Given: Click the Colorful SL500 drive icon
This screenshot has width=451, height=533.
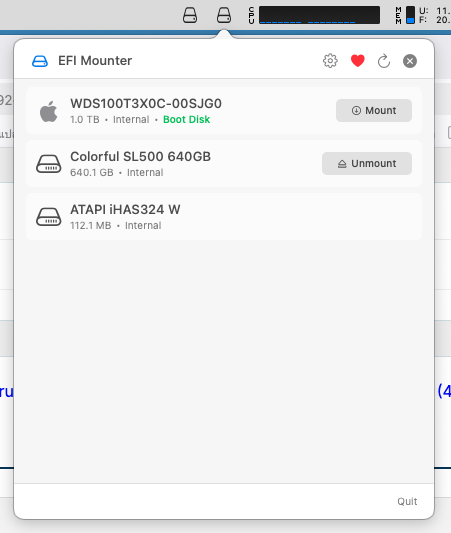Looking at the screenshot, I should coord(49,164).
